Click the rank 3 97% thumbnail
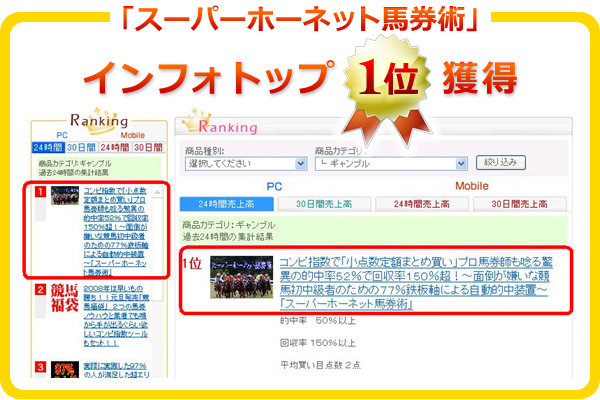This screenshot has width=600, height=400. (x=65, y=369)
